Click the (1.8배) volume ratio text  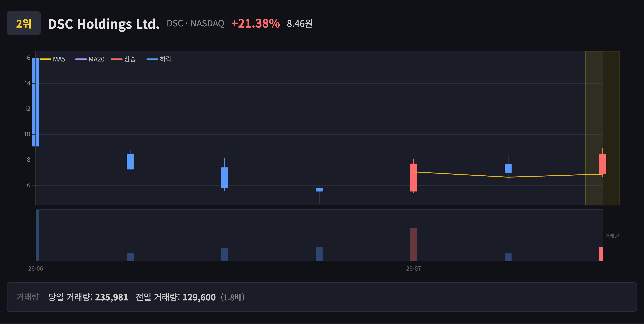pos(232,297)
